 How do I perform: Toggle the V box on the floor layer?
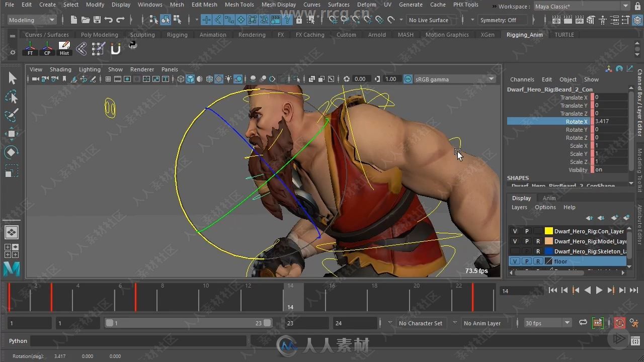point(515,261)
